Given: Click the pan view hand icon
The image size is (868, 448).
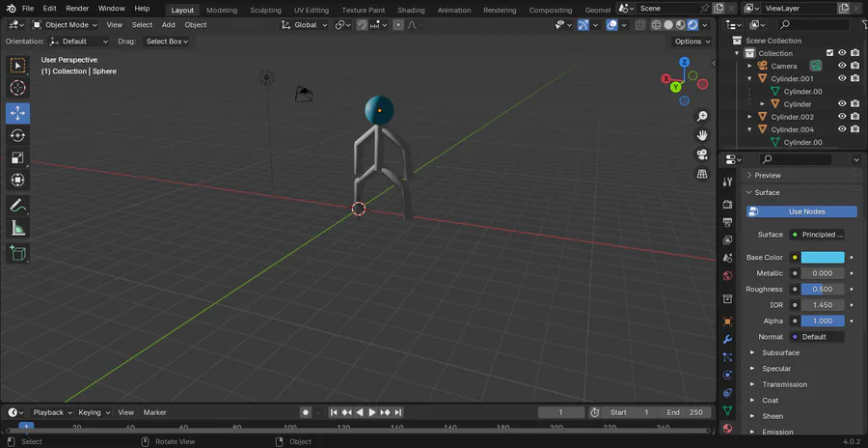Looking at the screenshot, I should pos(702,135).
